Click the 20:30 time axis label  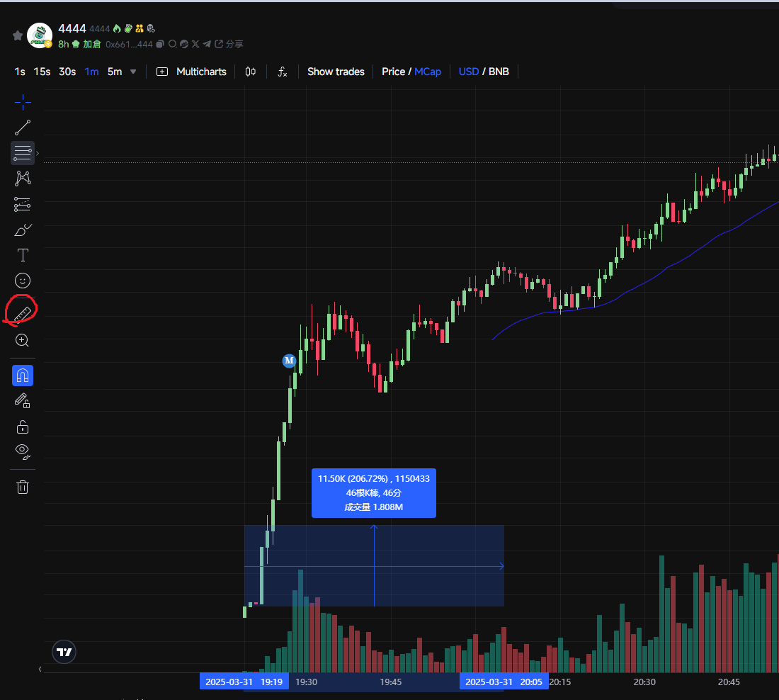644,682
